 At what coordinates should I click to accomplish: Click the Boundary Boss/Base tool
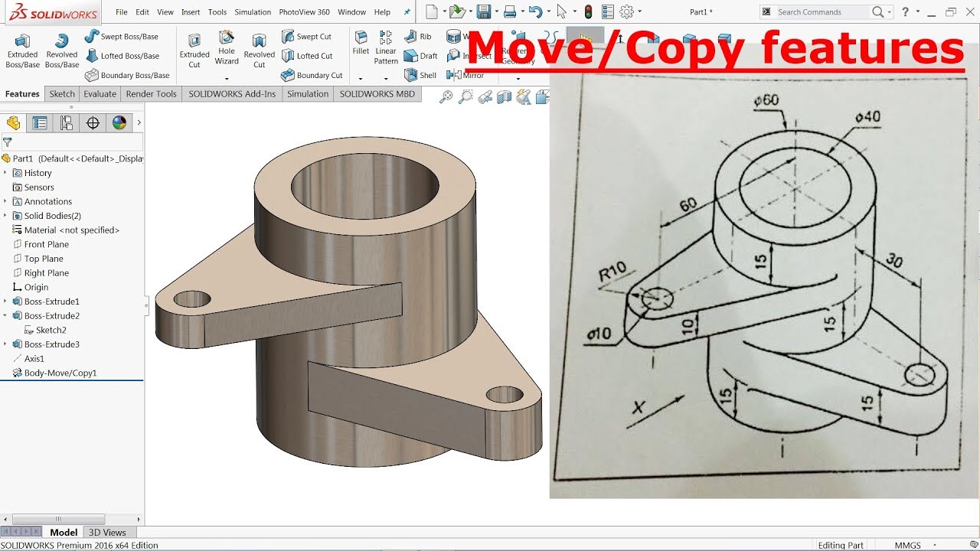(126, 75)
